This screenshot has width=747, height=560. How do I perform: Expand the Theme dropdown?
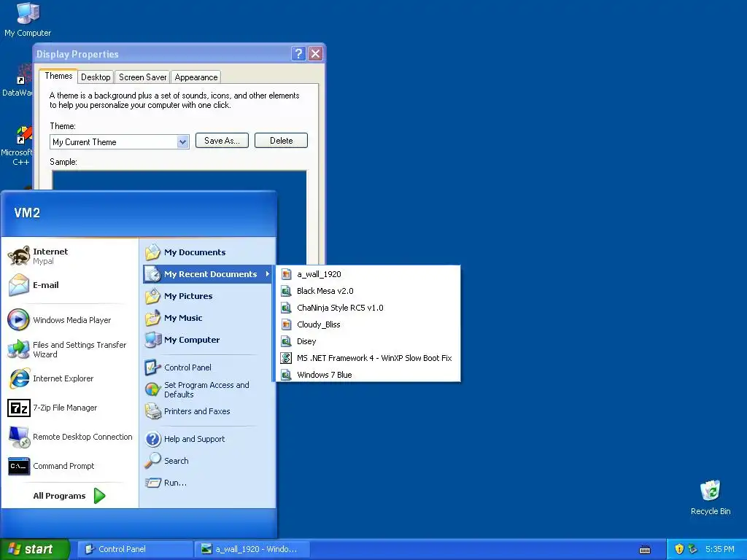[x=182, y=142]
